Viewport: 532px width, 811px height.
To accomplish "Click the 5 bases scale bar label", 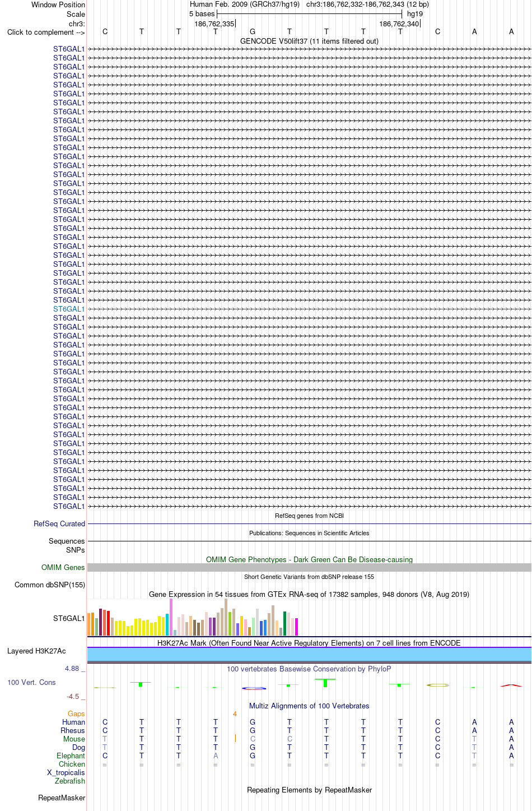I will tap(202, 13).
